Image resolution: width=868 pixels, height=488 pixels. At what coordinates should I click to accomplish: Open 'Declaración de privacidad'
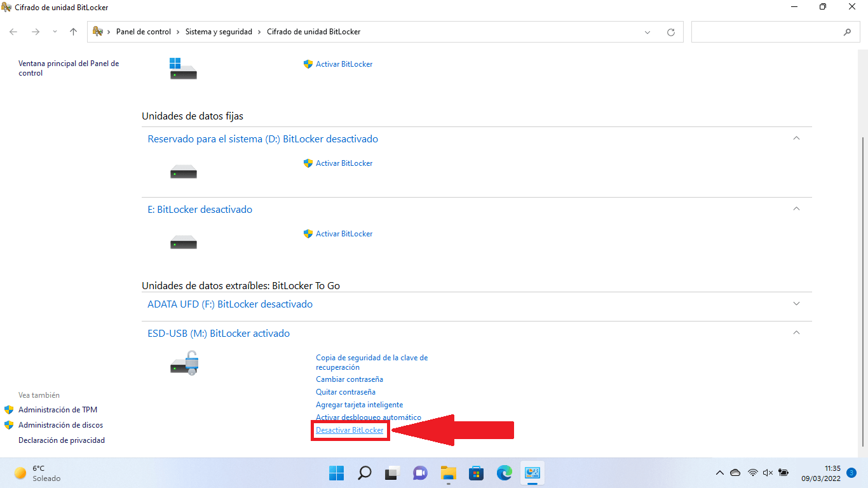click(x=62, y=440)
